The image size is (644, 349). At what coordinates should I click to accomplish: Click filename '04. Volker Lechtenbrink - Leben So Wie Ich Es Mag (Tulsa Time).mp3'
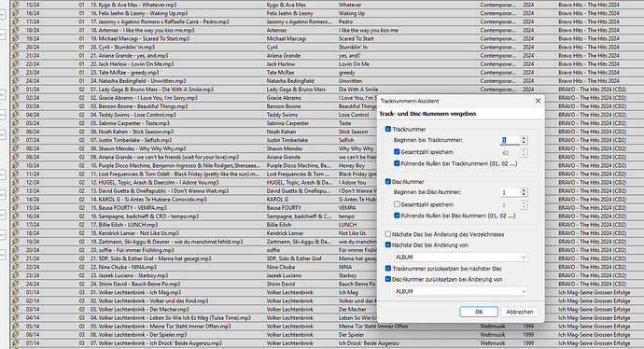point(171,318)
